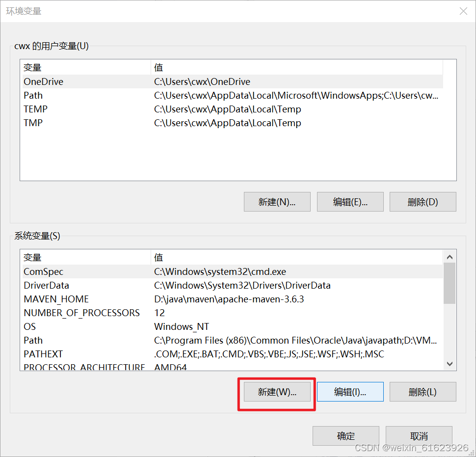Image resolution: width=476 pixels, height=457 pixels.
Task: Select the DriverData system variable
Action: tap(233, 285)
